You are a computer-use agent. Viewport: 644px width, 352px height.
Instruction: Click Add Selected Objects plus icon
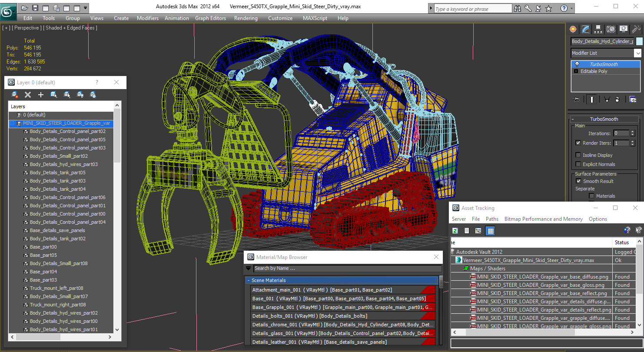[41, 94]
